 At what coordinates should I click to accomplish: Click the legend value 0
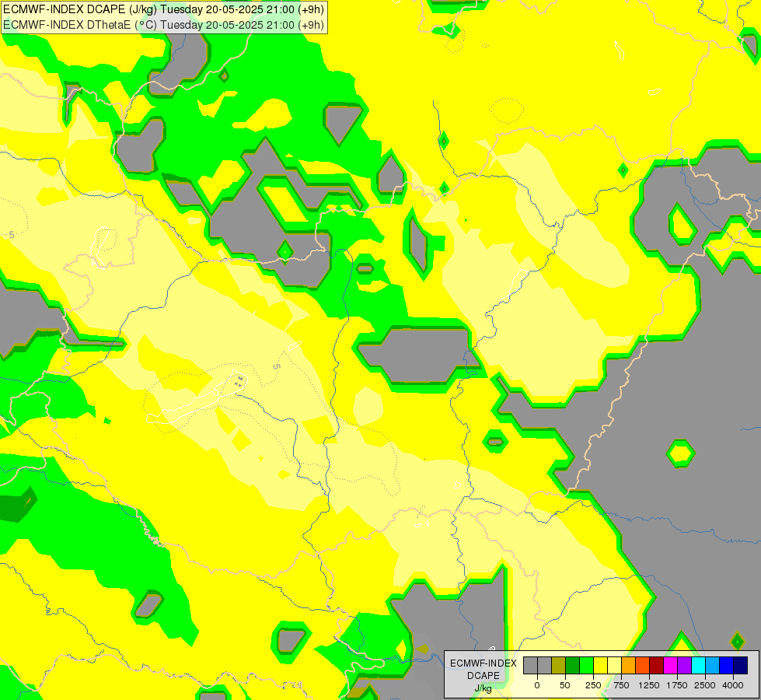[x=537, y=685]
